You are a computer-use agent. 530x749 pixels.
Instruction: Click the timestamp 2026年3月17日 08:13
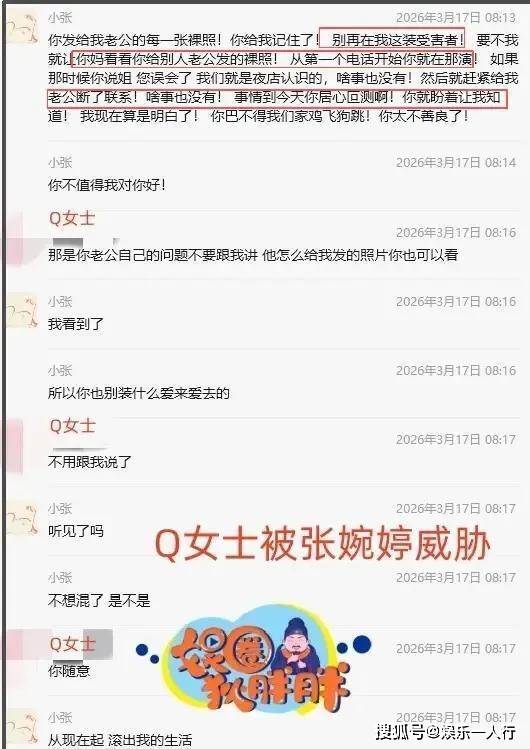coord(456,18)
